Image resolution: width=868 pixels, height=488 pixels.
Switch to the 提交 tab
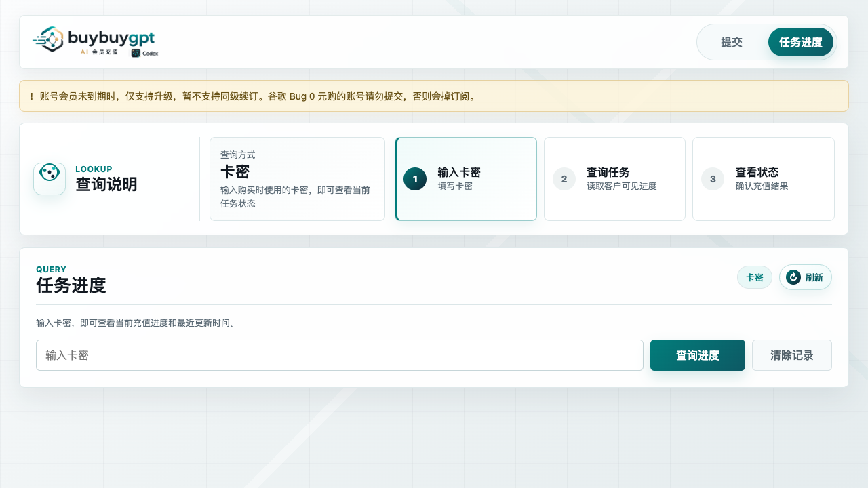[732, 42]
